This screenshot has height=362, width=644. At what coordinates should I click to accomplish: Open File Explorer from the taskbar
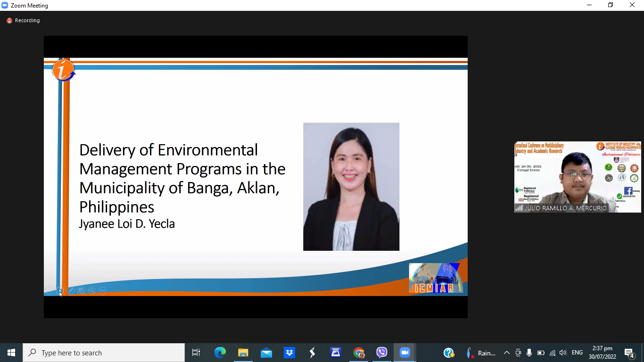(243, 353)
